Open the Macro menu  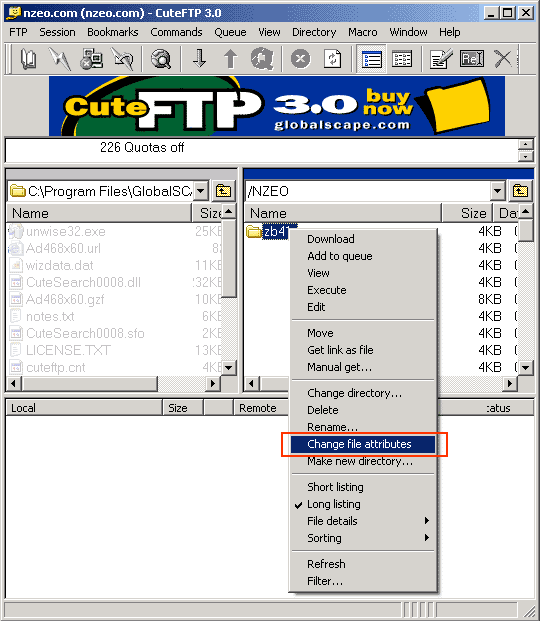click(363, 32)
